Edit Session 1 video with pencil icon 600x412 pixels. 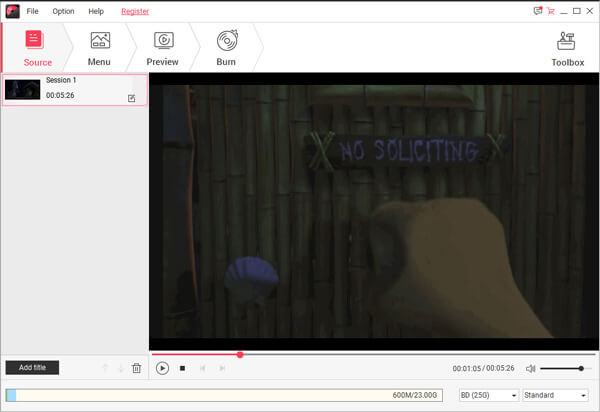[x=131, y=98]
